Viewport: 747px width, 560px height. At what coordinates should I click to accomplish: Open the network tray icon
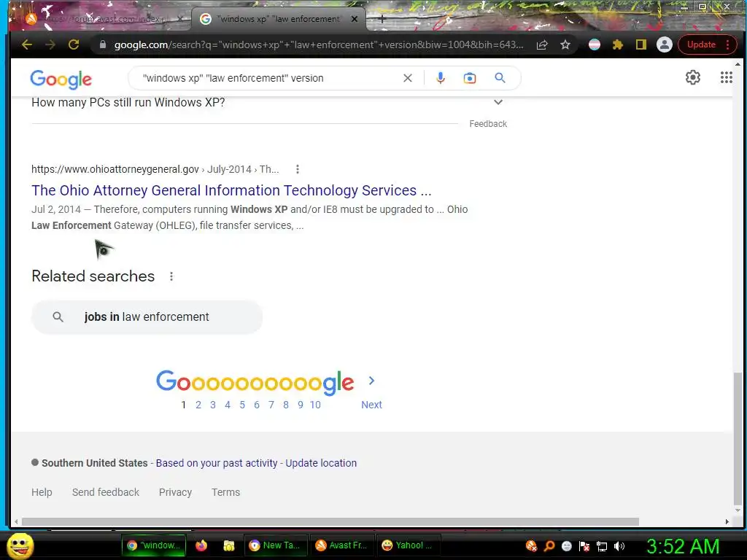coord(602,545)
